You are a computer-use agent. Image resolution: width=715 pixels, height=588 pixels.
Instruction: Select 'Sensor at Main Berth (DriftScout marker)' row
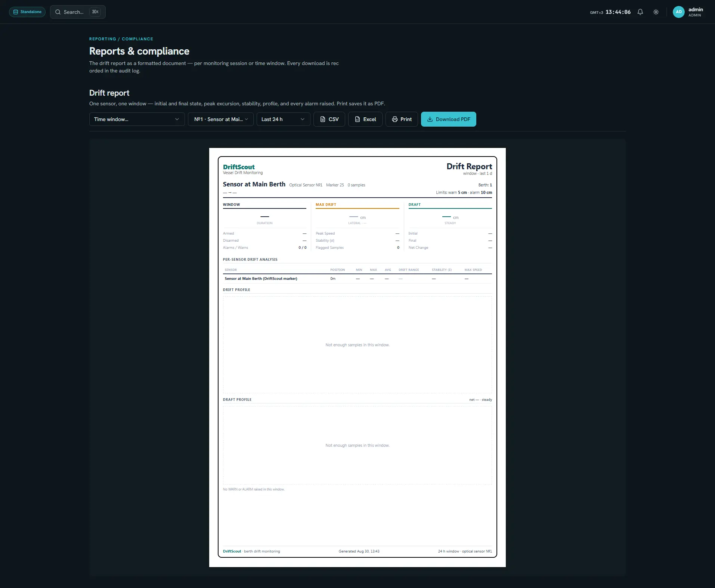pyautogui.click(x=357, y=279)
